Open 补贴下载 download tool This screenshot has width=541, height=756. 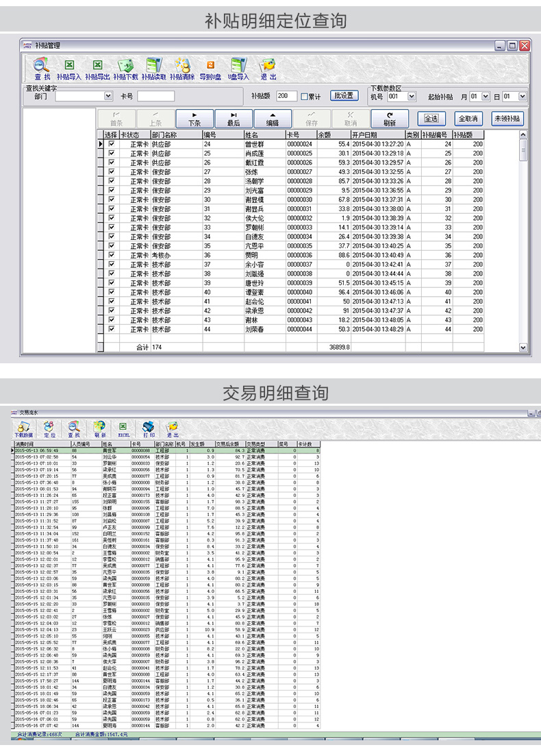click(x=125, y=66)
